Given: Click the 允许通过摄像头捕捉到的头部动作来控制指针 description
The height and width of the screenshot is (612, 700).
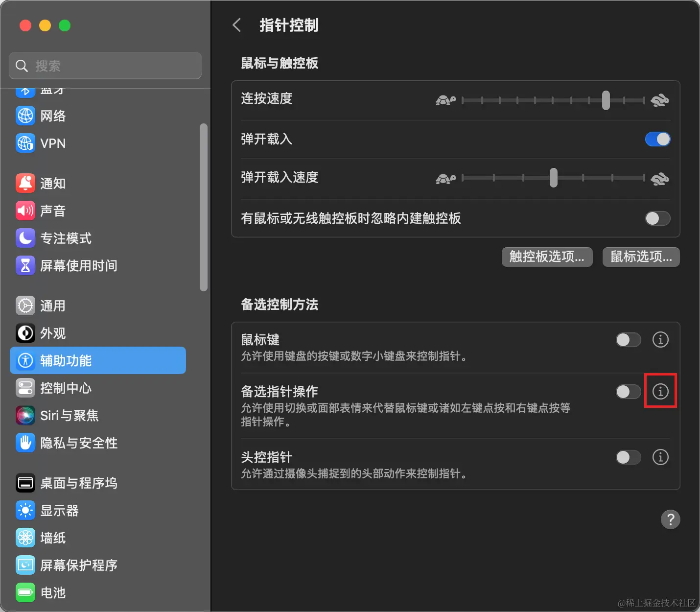Looking at the screenshot, I should (x=355, y=473).
